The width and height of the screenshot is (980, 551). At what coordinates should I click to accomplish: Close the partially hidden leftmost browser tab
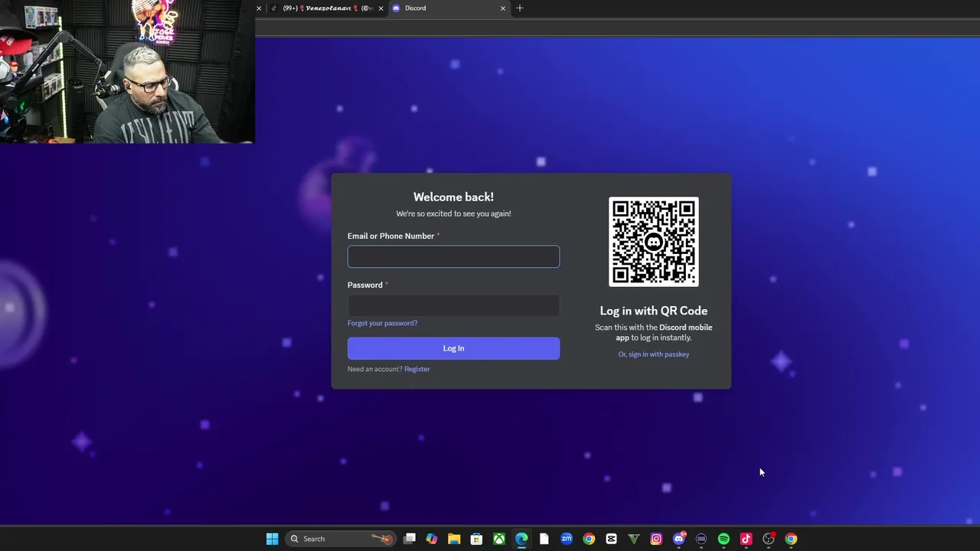[x=259, y=8]
